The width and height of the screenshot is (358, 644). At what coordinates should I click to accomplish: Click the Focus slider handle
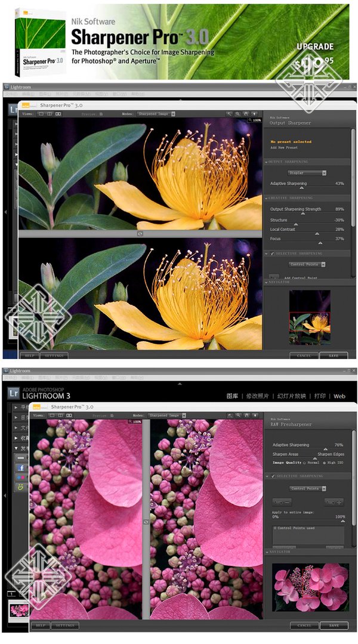click(x=320, y=243)
